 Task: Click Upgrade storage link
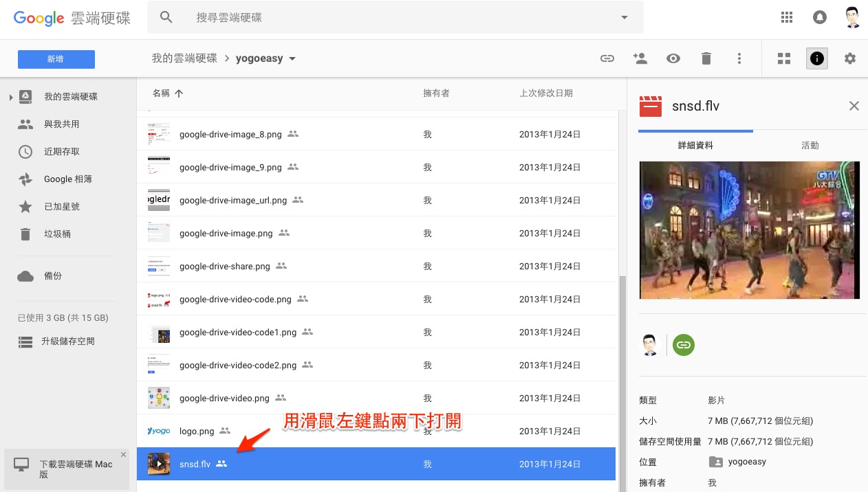tap(67, 341)
